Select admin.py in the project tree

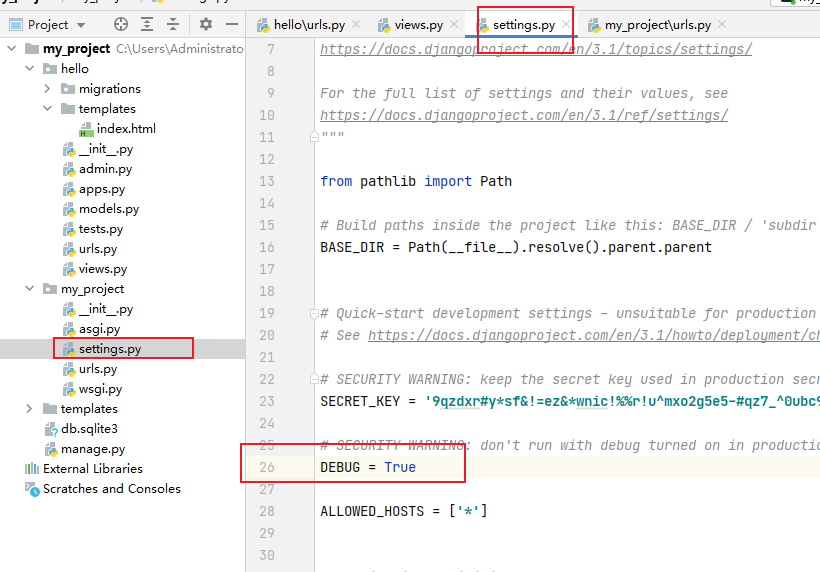106,169
